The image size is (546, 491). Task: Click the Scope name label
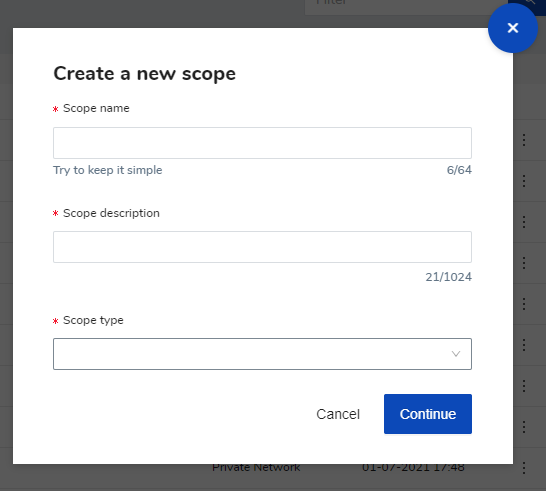coord(96,108)
